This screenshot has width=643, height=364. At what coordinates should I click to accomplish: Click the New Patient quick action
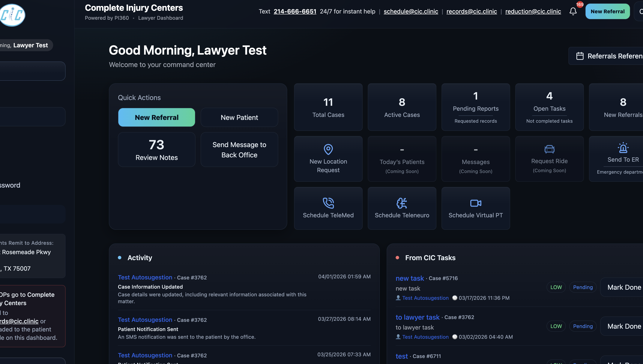239,117
